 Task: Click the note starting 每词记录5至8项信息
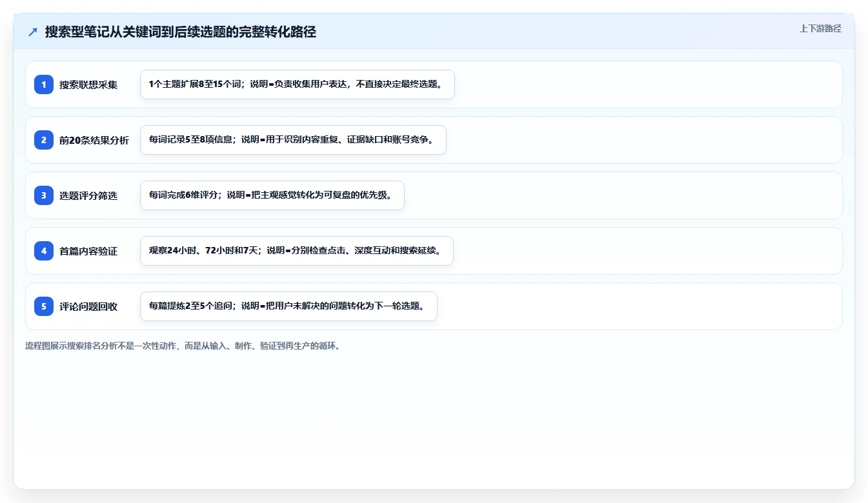coord(293,140)
